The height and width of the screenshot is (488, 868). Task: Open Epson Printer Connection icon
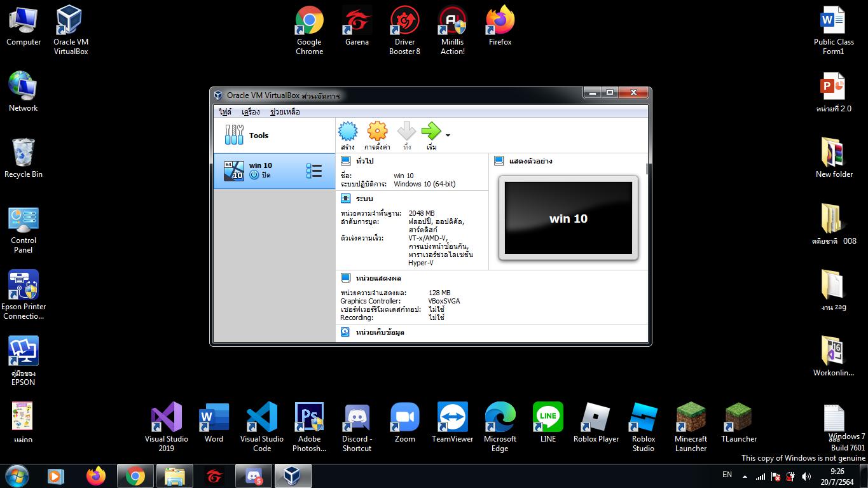(x=24, y=295)
